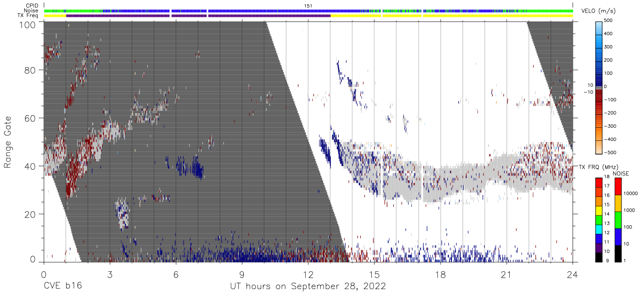This screenshot has height=297, width=644.
Task: Click y-axis tick label '40'
Action: click(30, 166)
